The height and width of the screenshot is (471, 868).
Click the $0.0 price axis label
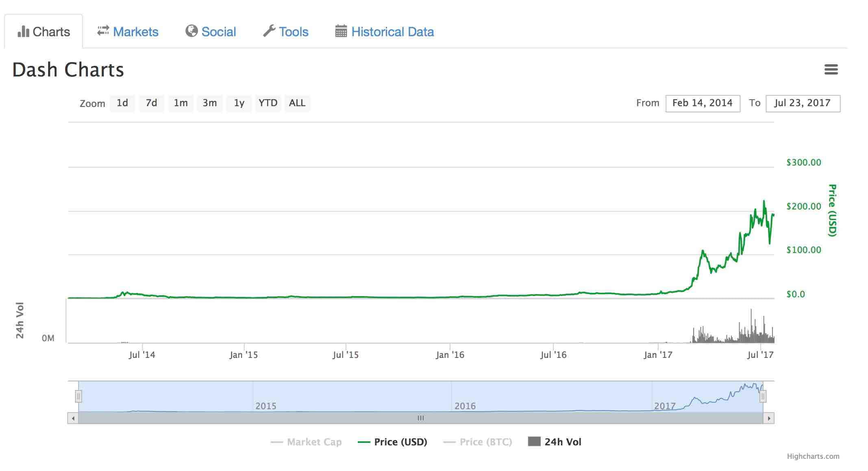pyautogui.click(x=796, y=294)
